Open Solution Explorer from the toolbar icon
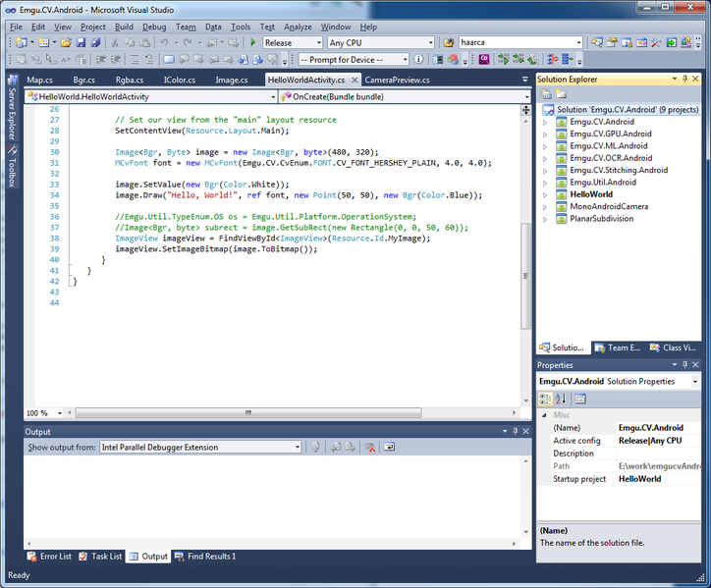This screenshot has height=588, width=711. pyautogui.click(x=597, y=42)
